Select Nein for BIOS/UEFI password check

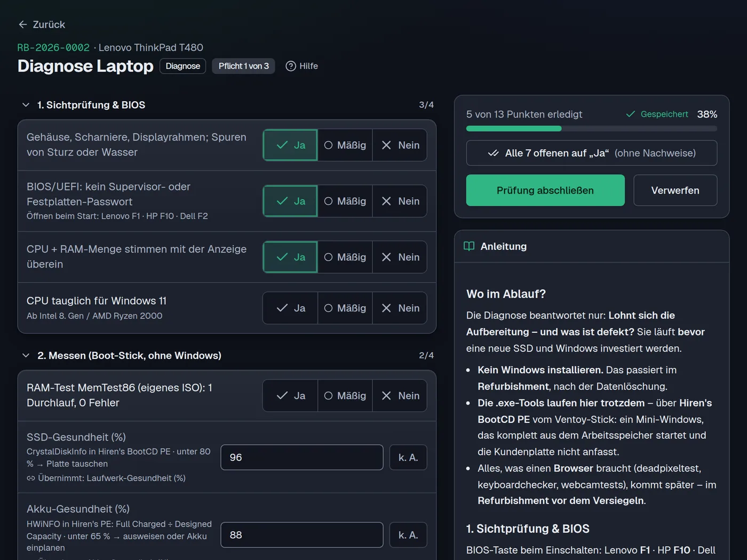400,201
